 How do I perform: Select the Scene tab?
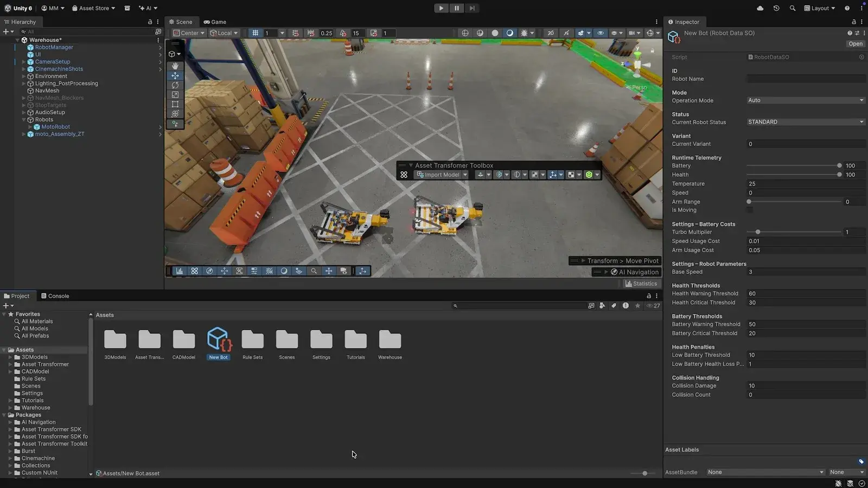[181, 22]
